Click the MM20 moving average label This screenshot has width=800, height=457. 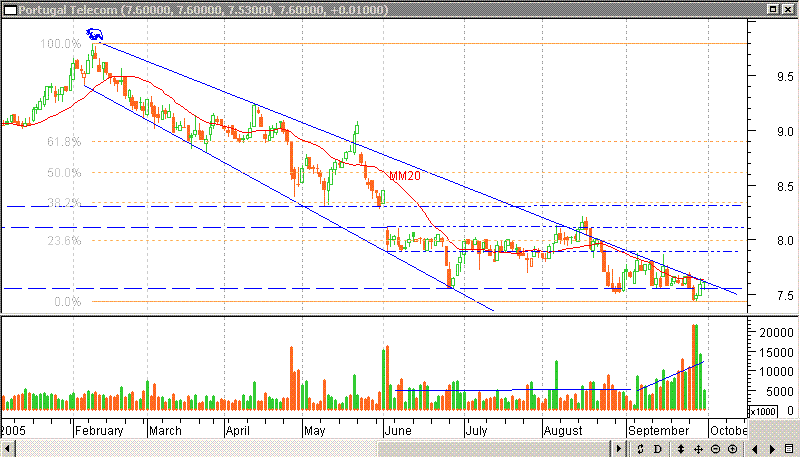405,176
